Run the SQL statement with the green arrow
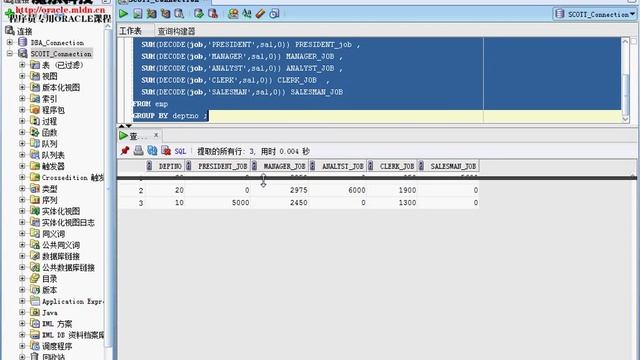Screen dimensions: 640x360 coord(123,13)
